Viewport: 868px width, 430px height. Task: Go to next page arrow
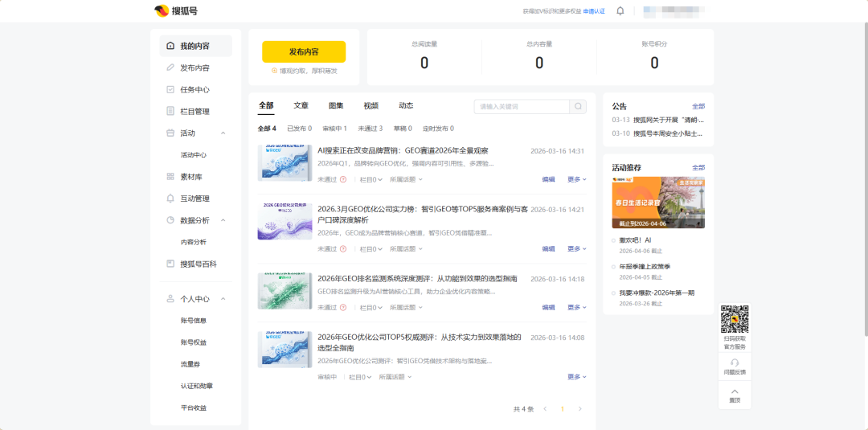point(580,409)
